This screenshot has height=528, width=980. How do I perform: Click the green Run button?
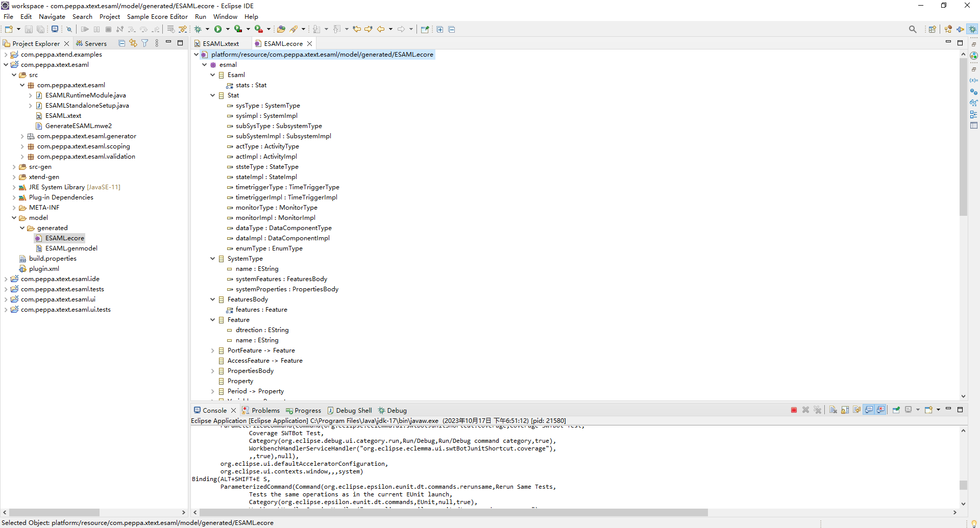tap(218, 29)
